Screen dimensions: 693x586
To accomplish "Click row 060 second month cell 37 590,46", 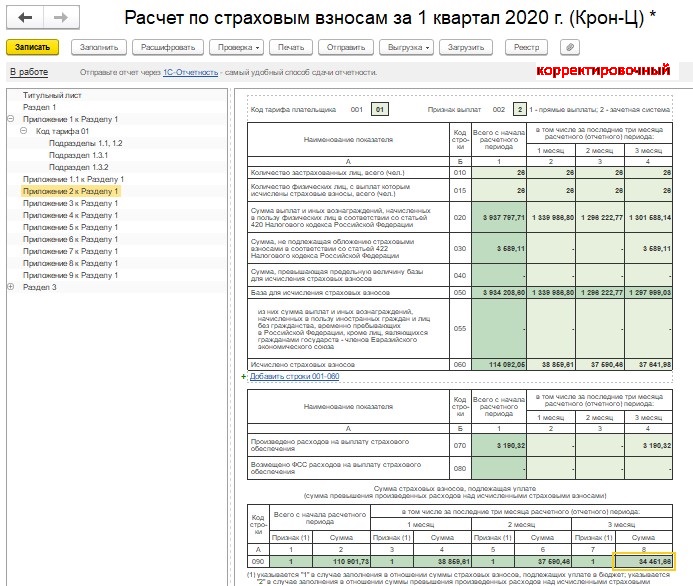I will (x=600, y=365).
